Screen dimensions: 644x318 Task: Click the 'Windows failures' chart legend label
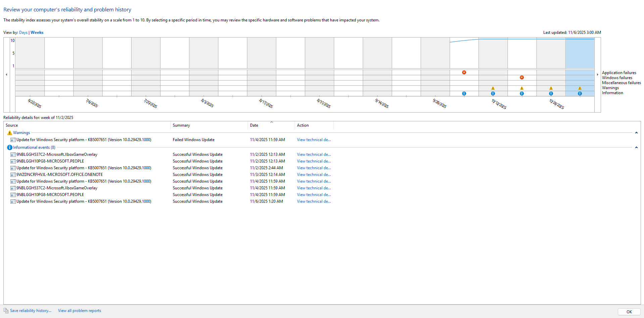pyautogui.click(x=617, y=78)
